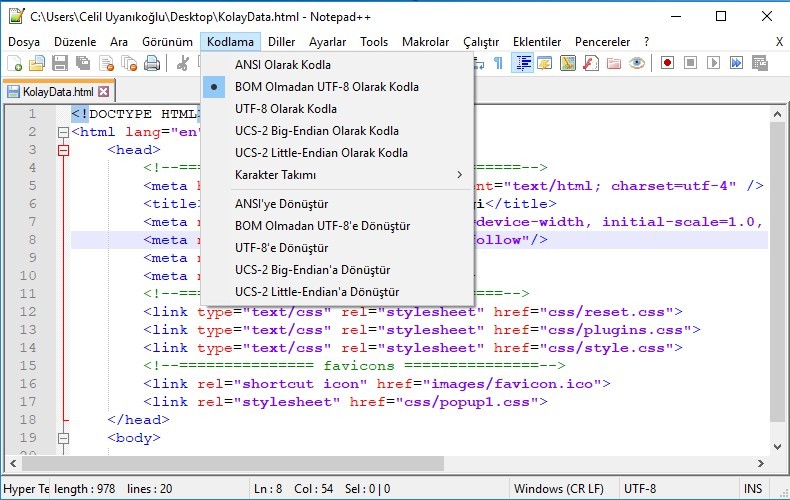The width and height of the screenshot is (790, 500).
Task: Toggle Show All Characters pilcrow icon
Action: click(x=498, y=64)
